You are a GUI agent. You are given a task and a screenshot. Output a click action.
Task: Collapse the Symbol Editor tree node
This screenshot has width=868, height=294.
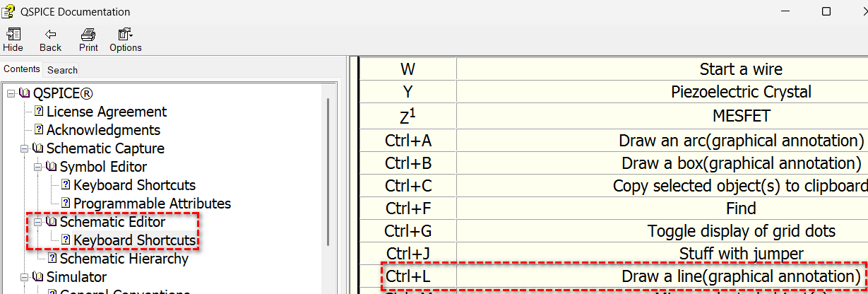point(37,167)
